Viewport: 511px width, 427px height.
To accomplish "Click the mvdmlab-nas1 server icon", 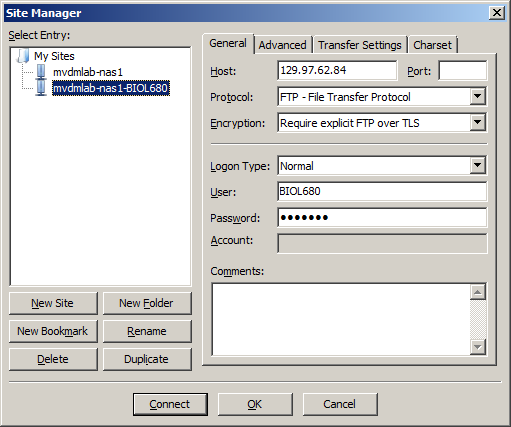I will pos(41,72).
